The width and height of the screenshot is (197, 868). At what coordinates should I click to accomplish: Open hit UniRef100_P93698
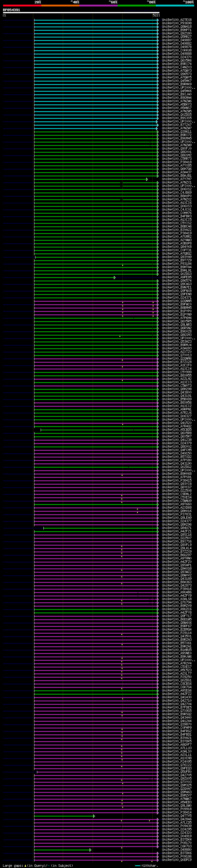tap(176, 23)
